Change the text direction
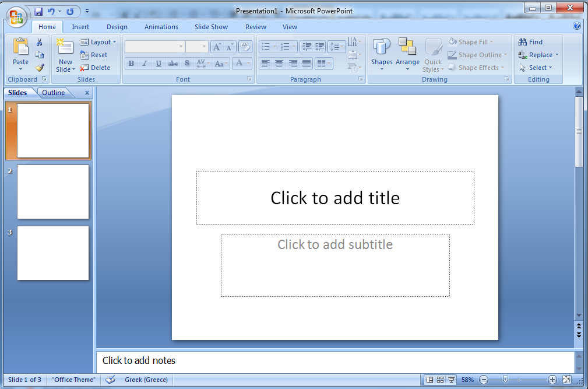The height and width of the screenshot is (389, 588). [x=354, y=41]
